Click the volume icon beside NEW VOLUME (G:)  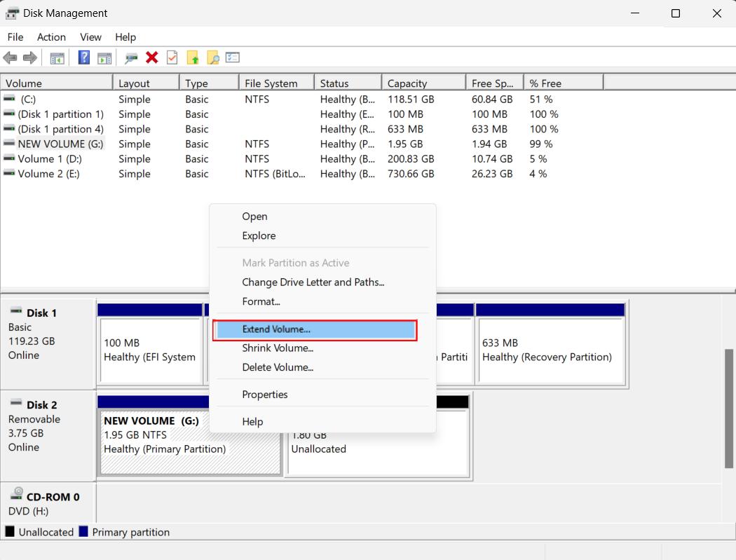8,144
